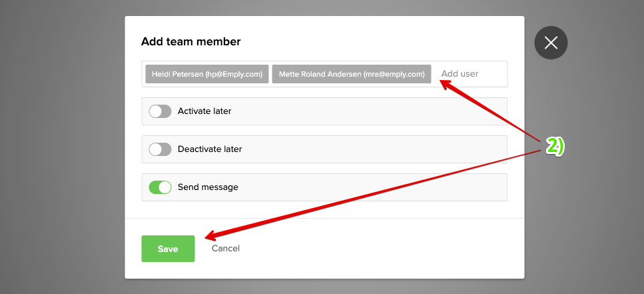
Task: Click the "Deactivate later" label text
Action: pyautogui.click(x=210, y=149)
